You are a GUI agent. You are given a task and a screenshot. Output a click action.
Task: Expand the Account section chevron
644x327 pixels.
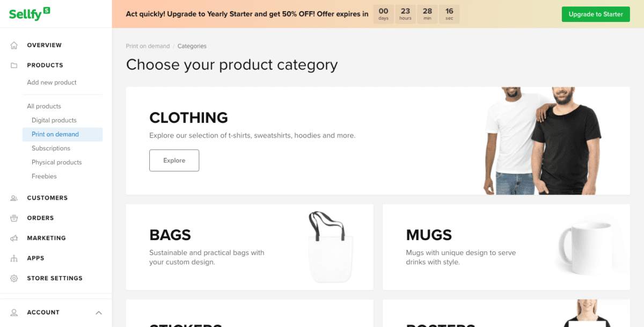point(98,313)
